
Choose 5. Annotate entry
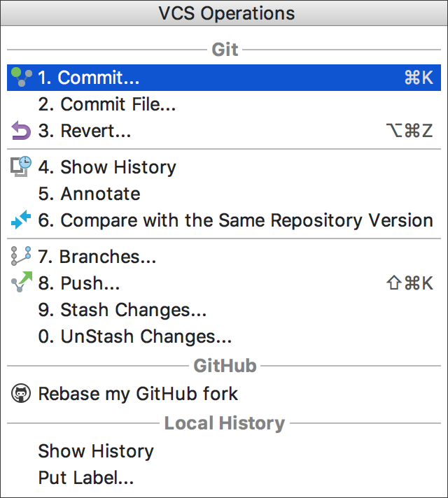click(x=224, y=194)
